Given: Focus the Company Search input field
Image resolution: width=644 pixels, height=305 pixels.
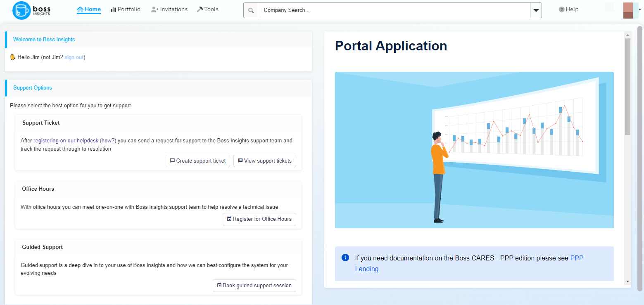Looking at the screenshot, I should [394, 10].
